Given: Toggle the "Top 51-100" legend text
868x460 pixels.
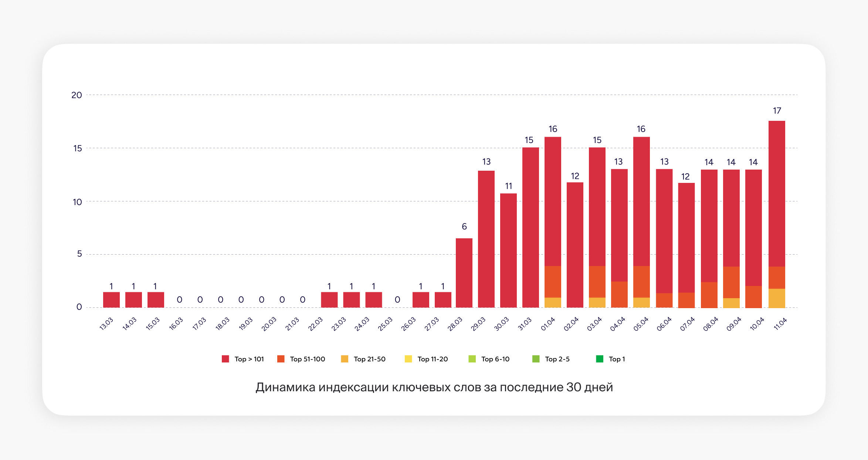Looking at the screenshot, I should tap(308, 359).
